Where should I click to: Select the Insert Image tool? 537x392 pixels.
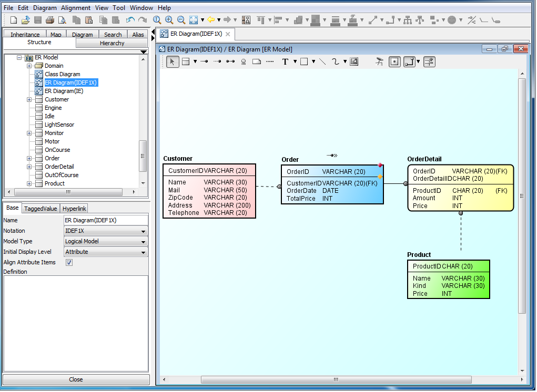(354, 62)
